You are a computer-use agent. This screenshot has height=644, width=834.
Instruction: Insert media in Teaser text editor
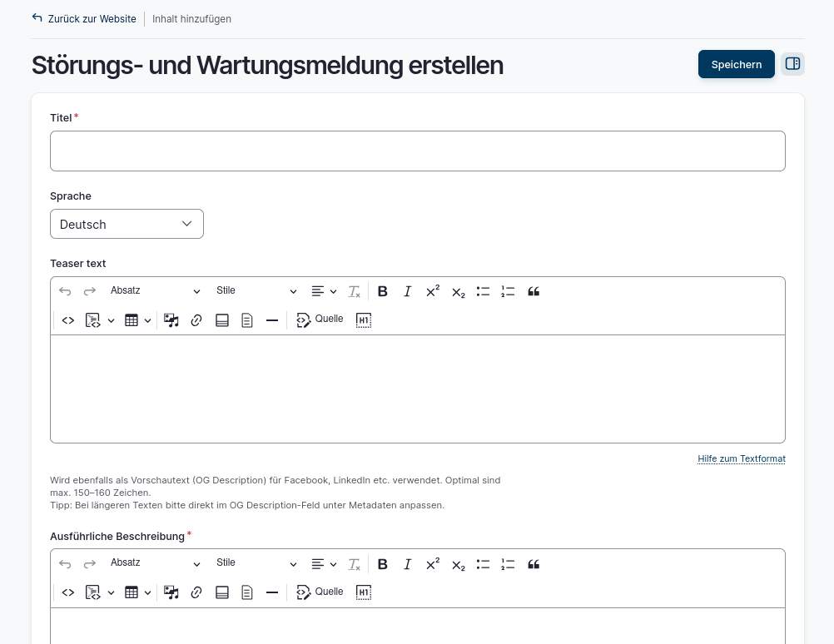(171, 320)
